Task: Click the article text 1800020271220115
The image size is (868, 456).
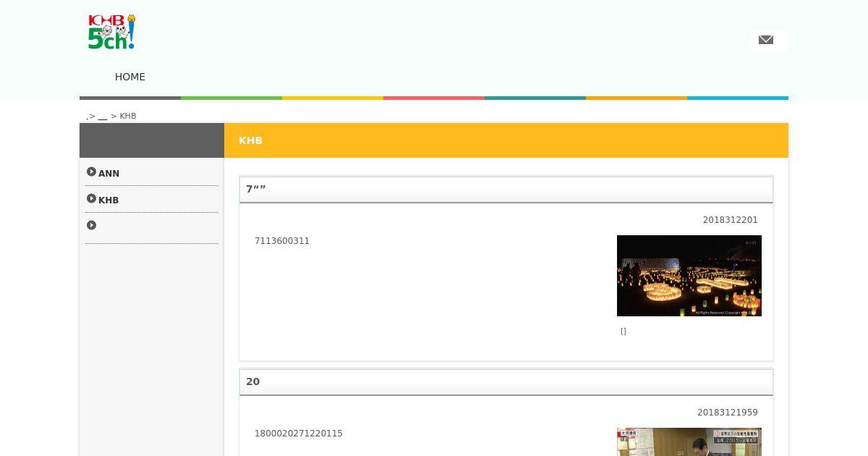Action: point(299,434)
